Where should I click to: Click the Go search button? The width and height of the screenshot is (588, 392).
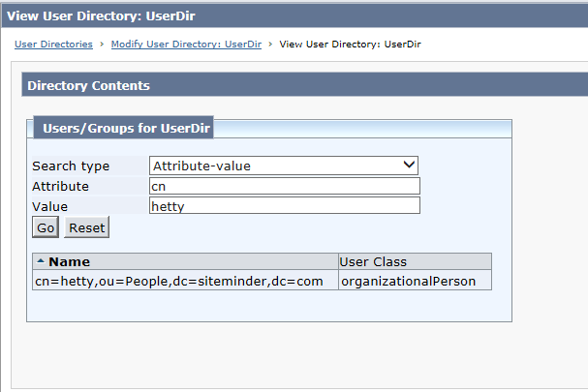[x=46, y=227]
